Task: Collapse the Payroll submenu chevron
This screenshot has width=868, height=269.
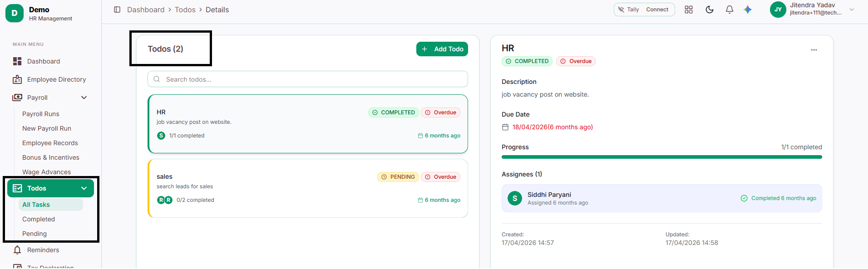Action: [84, 98]
